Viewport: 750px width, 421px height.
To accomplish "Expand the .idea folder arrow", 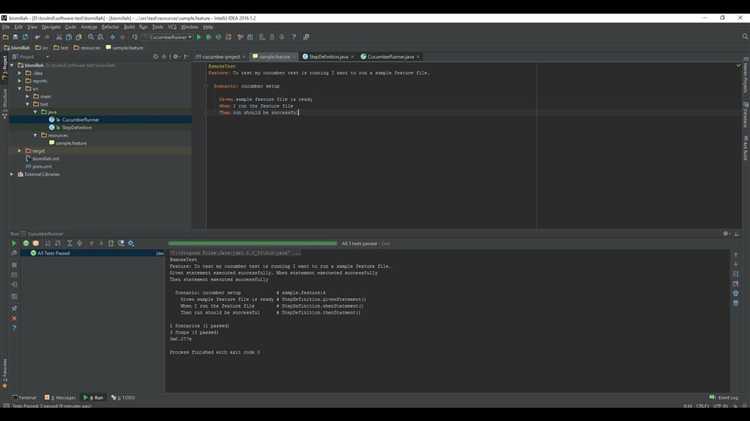I will pyautogui.click(x=20, y=73).
